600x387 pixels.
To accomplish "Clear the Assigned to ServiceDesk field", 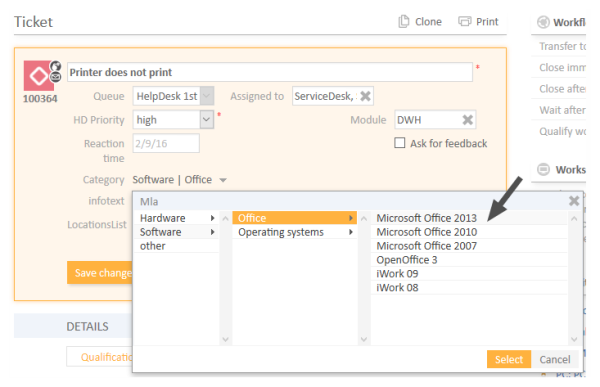I will [365, 96].
